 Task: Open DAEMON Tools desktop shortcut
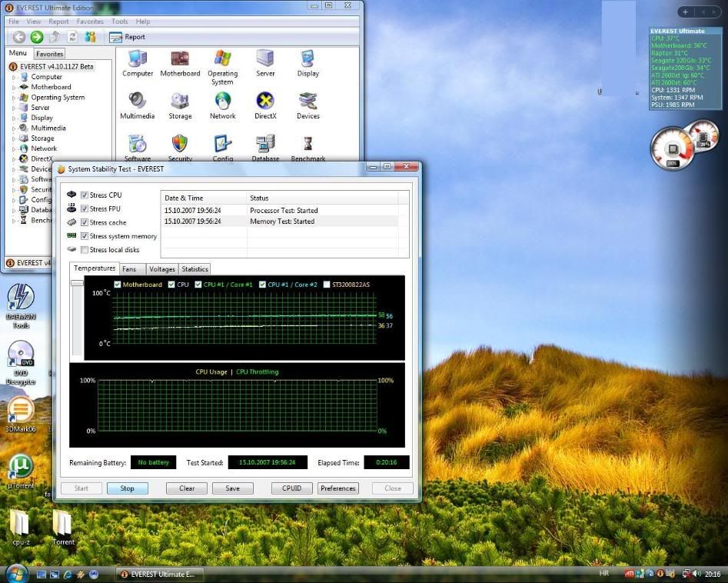21,305
